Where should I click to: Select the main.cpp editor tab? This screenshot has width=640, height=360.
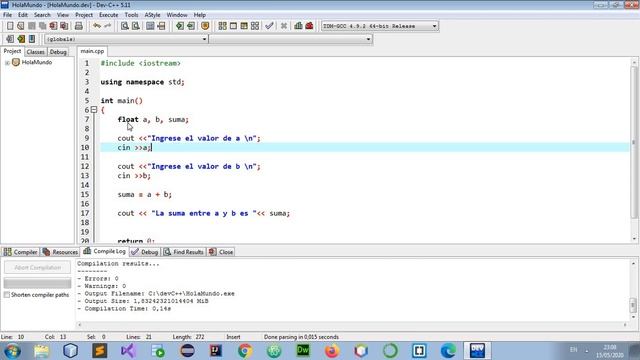[x=92, y=51]
